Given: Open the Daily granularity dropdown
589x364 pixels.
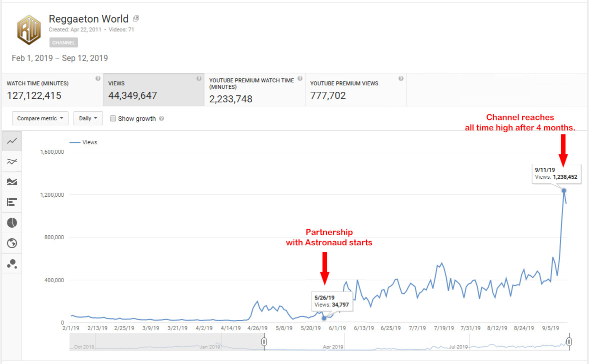Looking at the screenshot, I should pyautogui.click(x=88, y=118).
